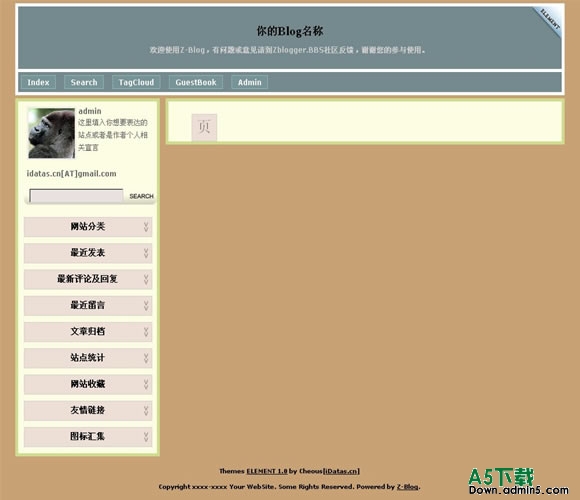Expand the 最新评论及回复 section arrow
The height and width of the screenshot is (500, 580).
146,279
